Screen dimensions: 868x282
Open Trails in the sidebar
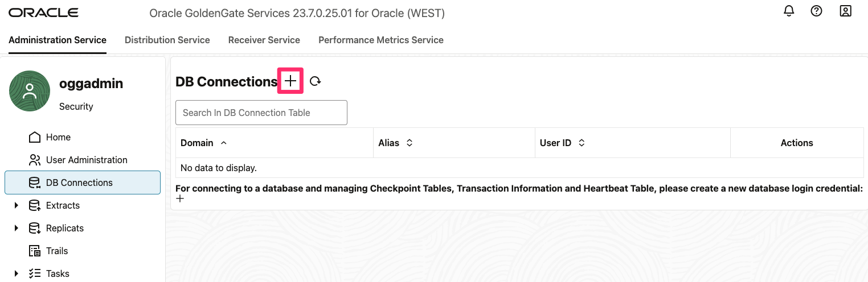click(56, 251)
